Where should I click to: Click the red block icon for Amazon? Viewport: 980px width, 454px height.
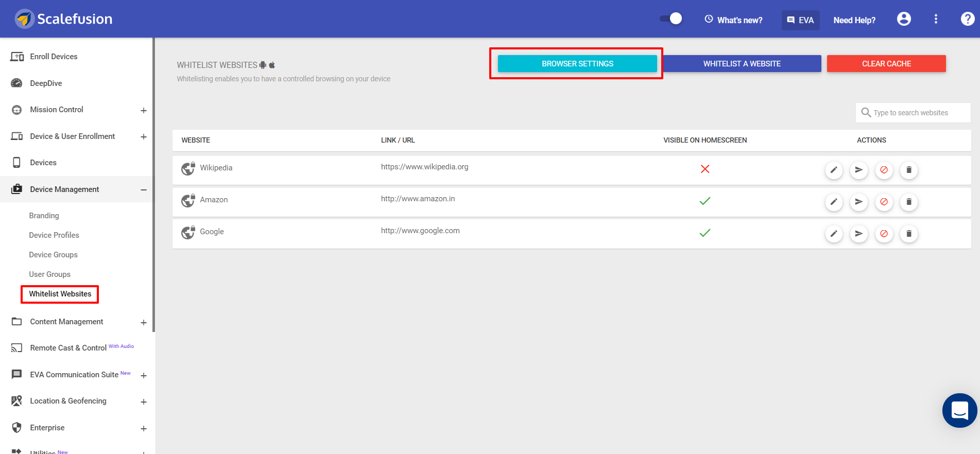[884, 202]
